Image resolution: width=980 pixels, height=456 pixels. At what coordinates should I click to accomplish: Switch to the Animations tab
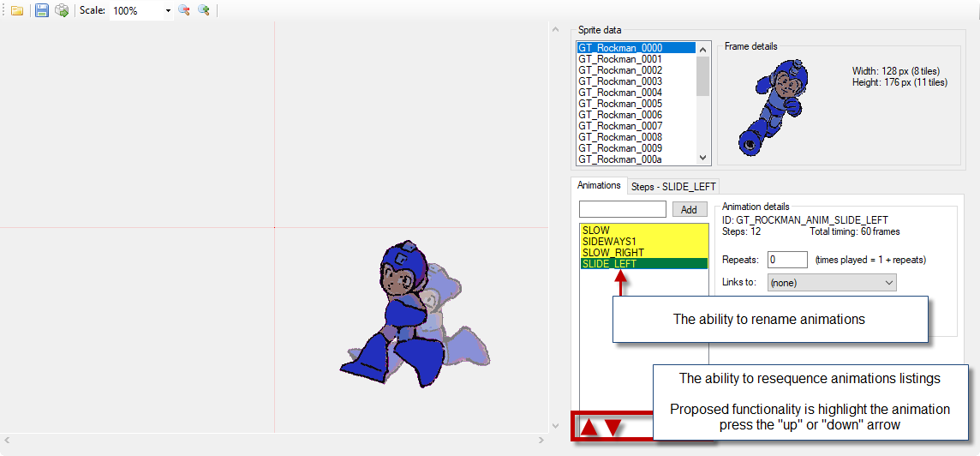[x=599, y=185]
